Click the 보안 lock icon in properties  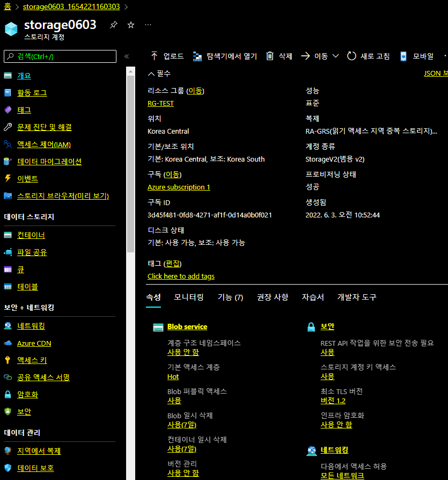pos(311,327)
